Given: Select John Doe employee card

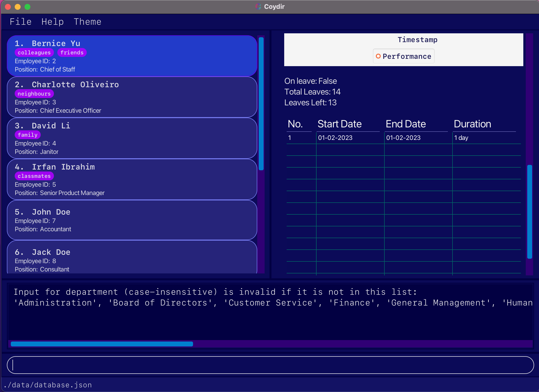Looking at the screenshot, I should [x=132, y=220].
